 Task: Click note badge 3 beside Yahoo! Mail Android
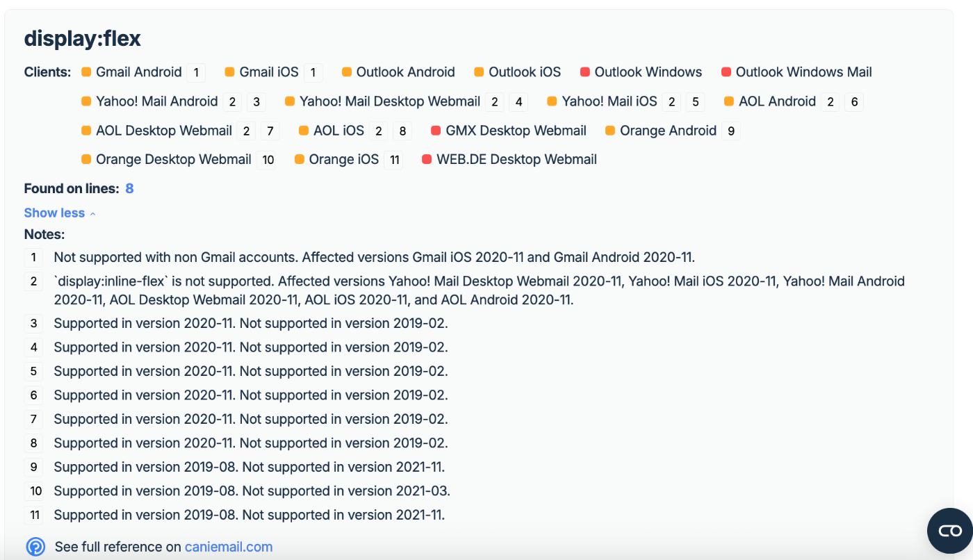pyautogui.click(x=256, y=102)
